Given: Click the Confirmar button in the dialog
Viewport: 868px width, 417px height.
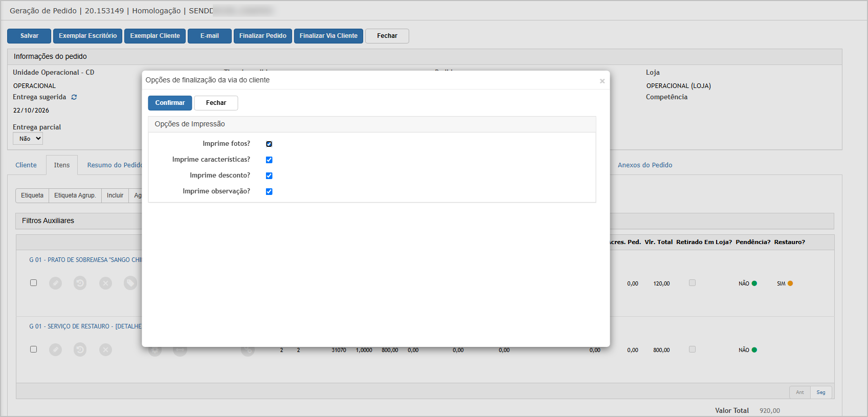Looking at the screenshot, I should 170,103.
